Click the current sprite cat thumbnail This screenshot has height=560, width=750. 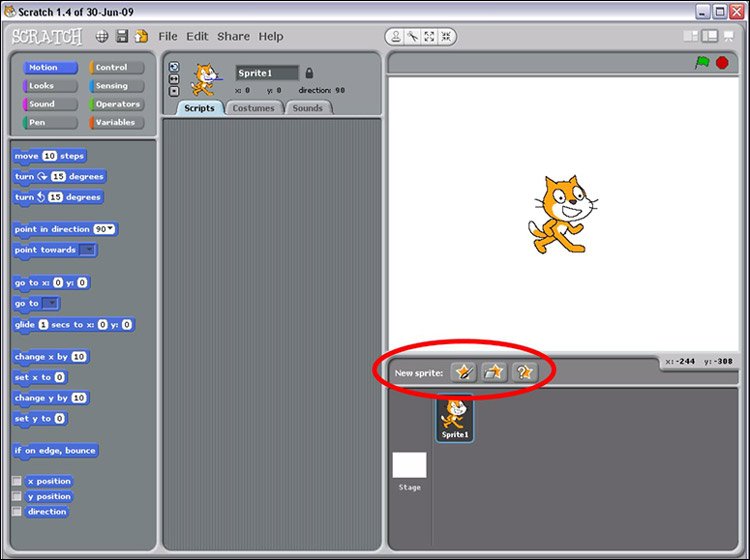(x=206, y=79)
